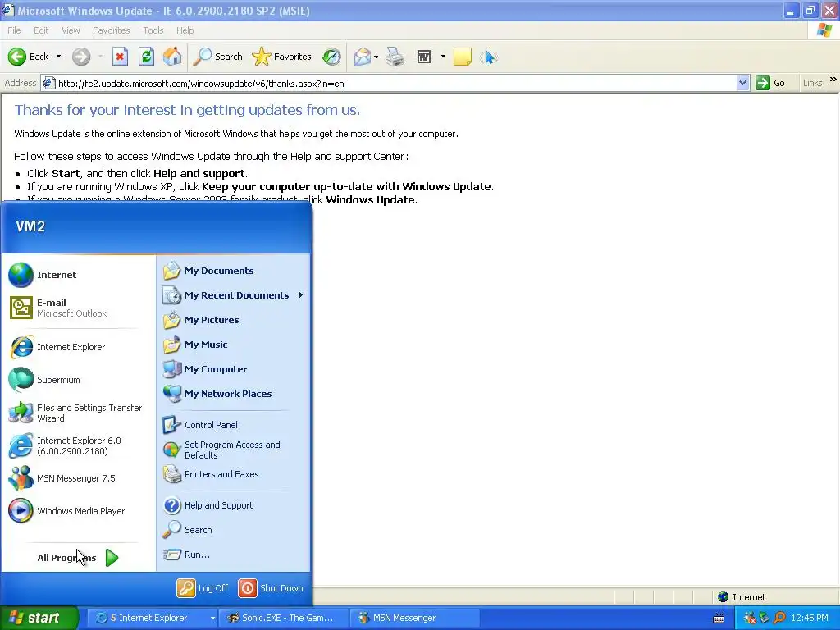This screenshot has height=630, width=840.
Task: Open the History clock icon
Action: [331, 57]
